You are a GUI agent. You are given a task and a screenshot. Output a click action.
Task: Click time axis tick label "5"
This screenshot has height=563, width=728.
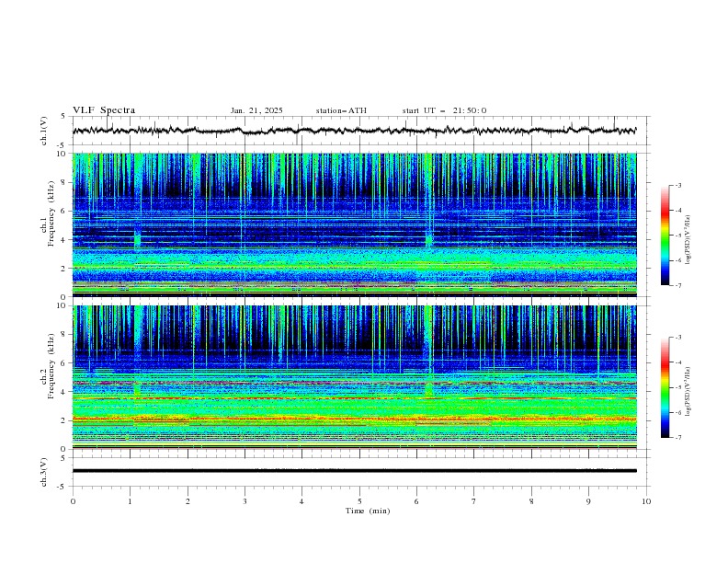tap(359, 501)
